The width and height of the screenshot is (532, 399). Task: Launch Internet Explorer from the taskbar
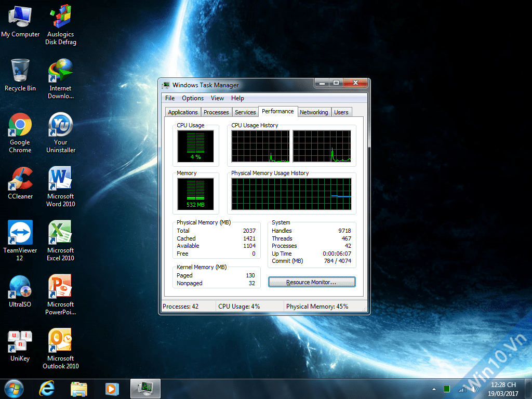click(46, 388)
